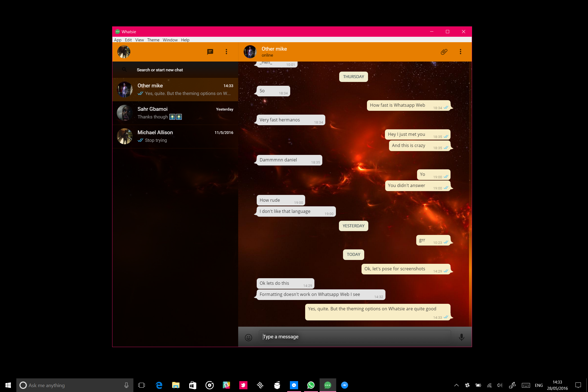
Task: Select the Sahr Gbamoi chat
Action: pyautogui.click(x=175, y=113)
